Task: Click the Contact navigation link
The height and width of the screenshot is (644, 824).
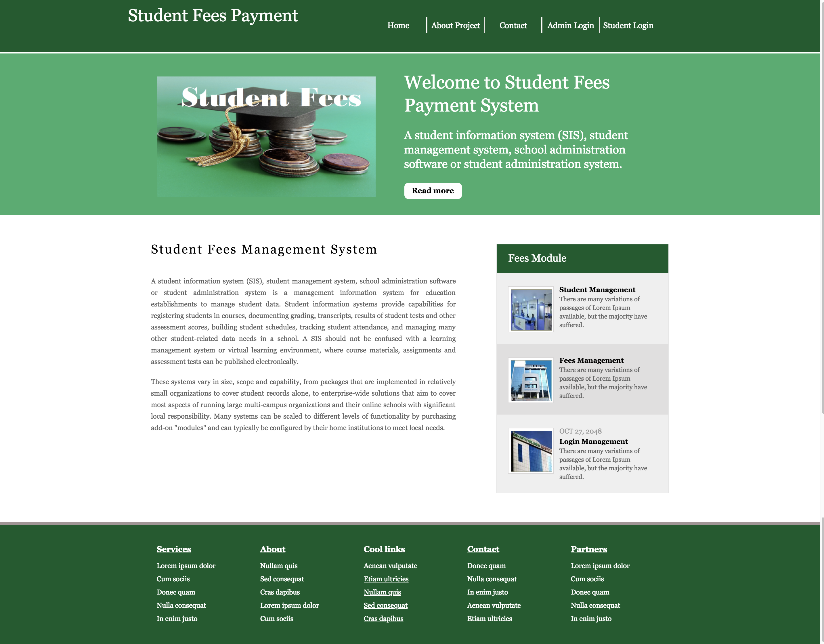Action: pyautogui.click(x=513, y=25)
